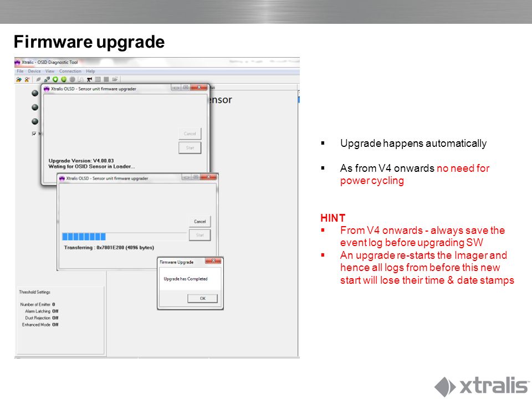Viewport: 532px width, 399px height.
Task: Click the grey square stop toolbar icon
Action: 106,79
